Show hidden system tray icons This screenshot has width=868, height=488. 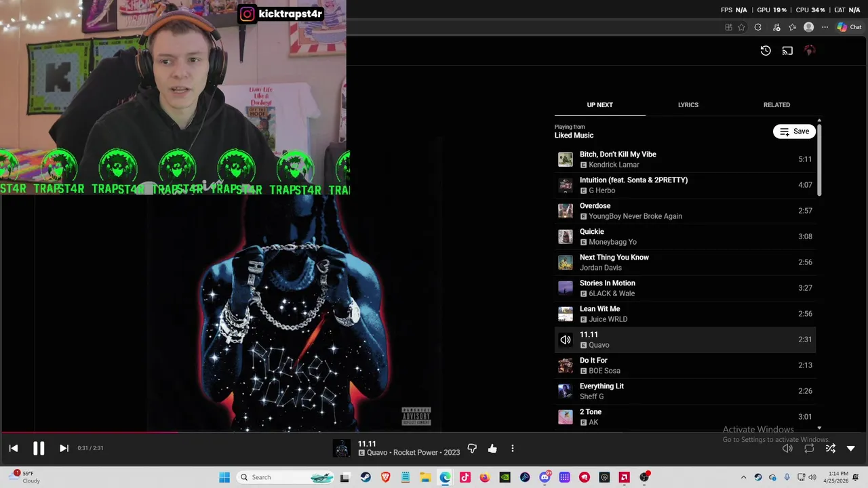[743, 477]
